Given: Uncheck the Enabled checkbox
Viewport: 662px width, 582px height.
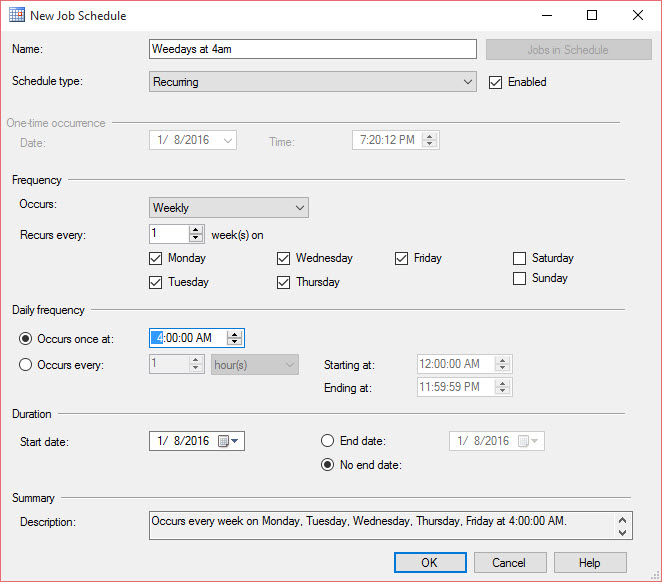Looking at the screenshot, I should pos(495,82).
